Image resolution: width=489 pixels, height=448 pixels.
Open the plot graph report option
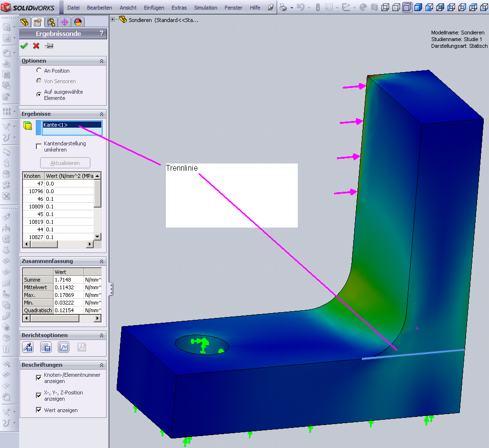tap(64, 348)
